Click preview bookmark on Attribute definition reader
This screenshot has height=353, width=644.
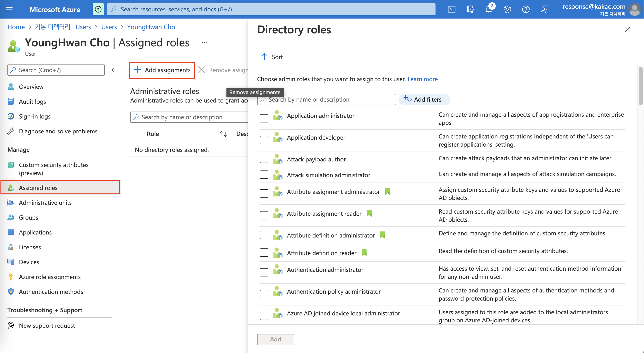point(364,253)
